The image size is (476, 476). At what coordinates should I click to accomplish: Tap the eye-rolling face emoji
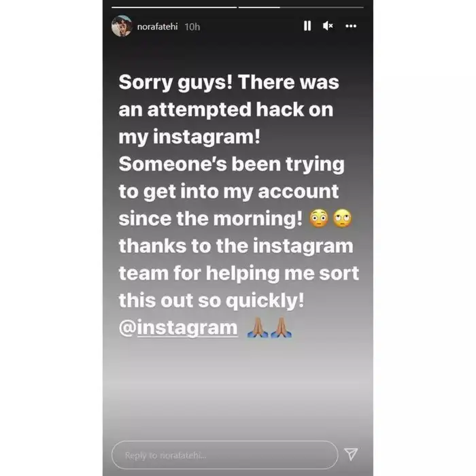tap(343, 218)
